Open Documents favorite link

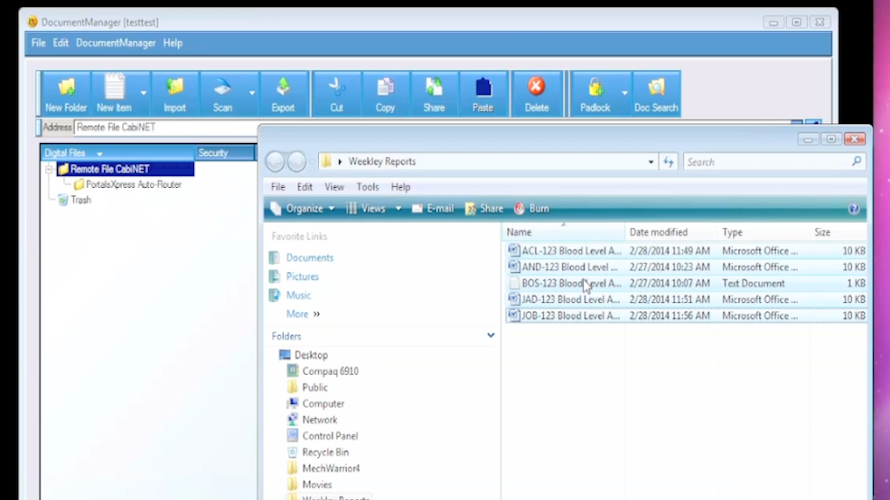[309, 258]
